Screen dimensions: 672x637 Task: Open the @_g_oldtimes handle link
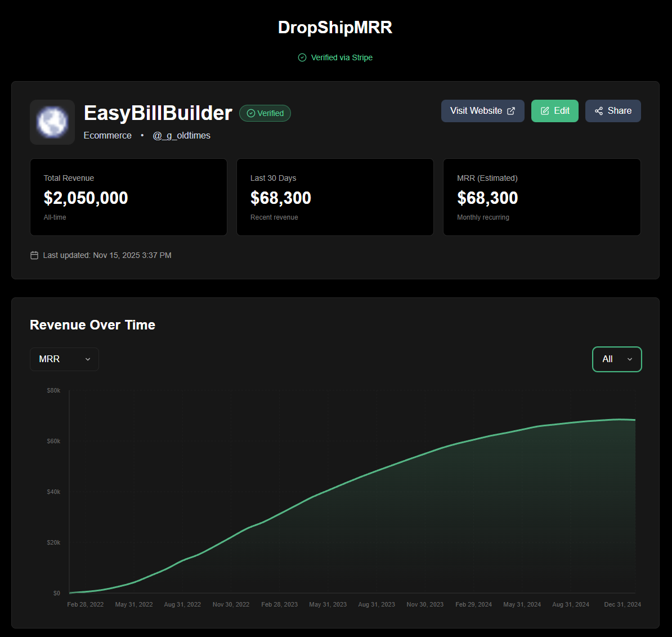coord(181,135)
